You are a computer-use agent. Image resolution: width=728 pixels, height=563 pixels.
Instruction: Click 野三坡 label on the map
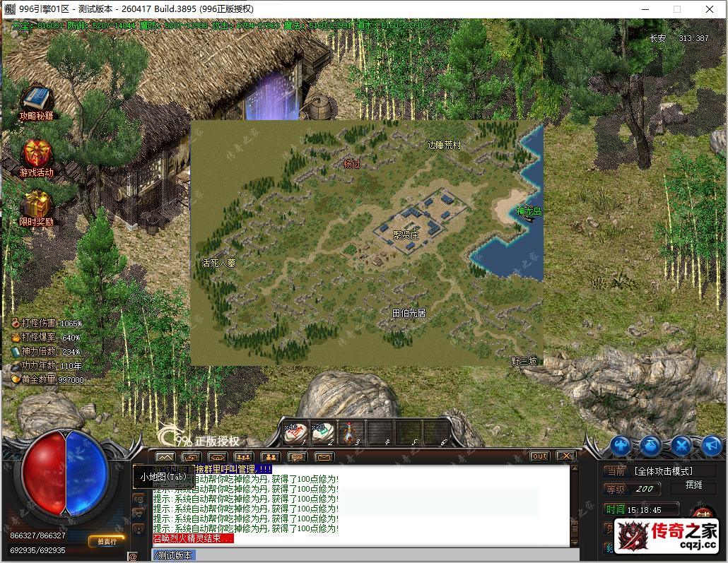[524, 361]
